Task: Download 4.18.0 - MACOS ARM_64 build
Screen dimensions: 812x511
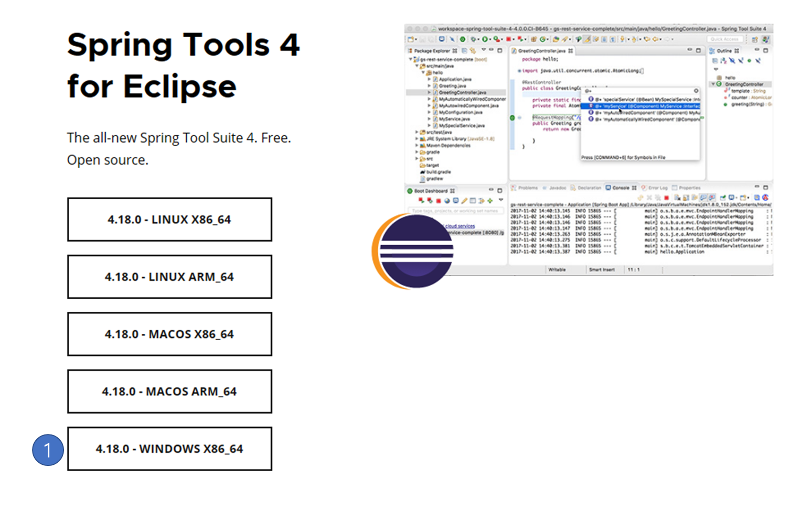Action: 169,392
